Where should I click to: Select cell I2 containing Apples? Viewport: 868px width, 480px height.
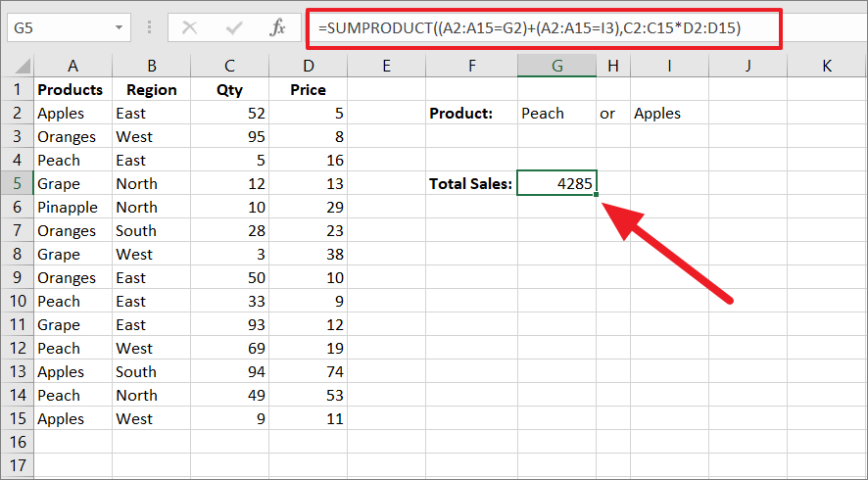pyautogui.click(x=669, y=113)
